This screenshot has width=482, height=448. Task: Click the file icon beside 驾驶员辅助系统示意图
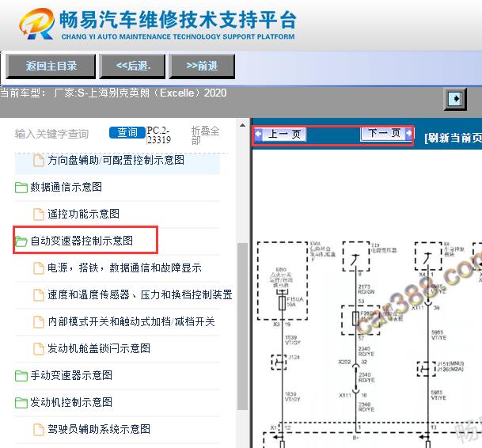point(39,430)
